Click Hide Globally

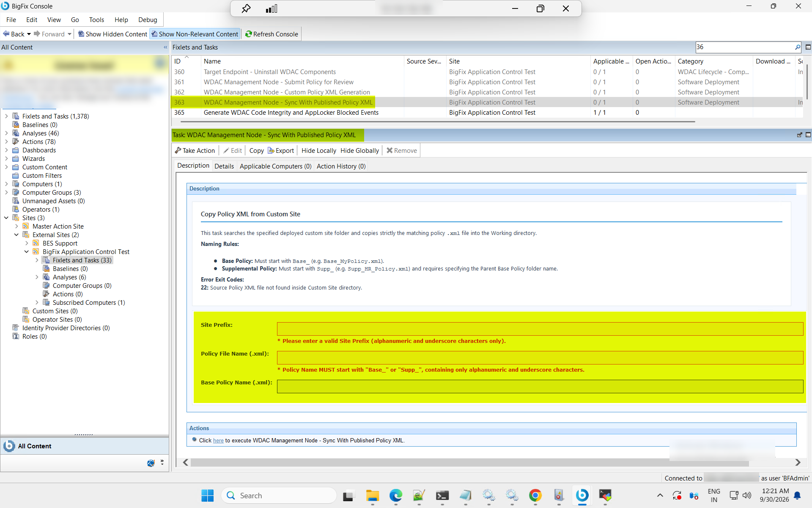[x=359, y=150]
